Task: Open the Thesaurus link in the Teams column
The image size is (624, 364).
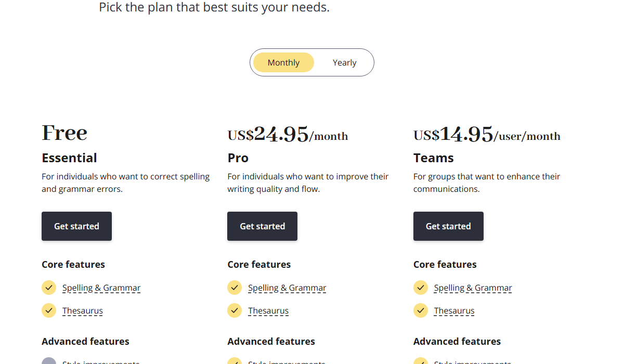Action: coord(454,311)
